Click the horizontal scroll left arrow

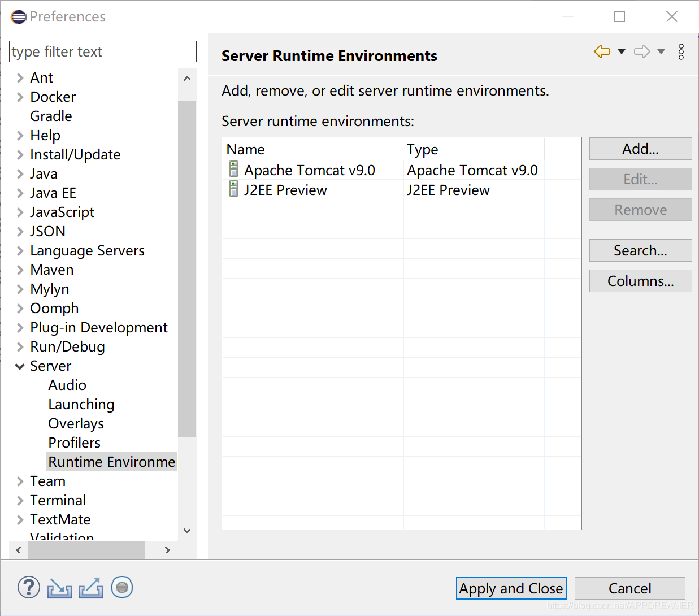pos(19,550)
